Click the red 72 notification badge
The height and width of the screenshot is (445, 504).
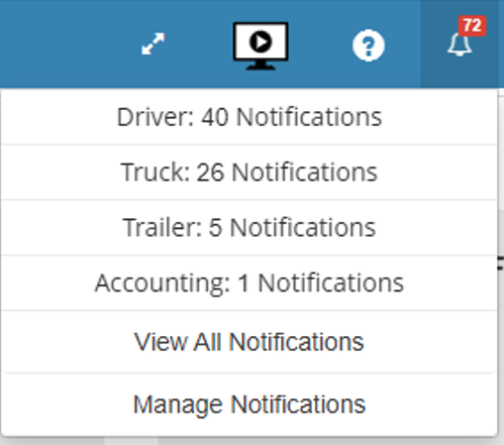click(472, 26)
